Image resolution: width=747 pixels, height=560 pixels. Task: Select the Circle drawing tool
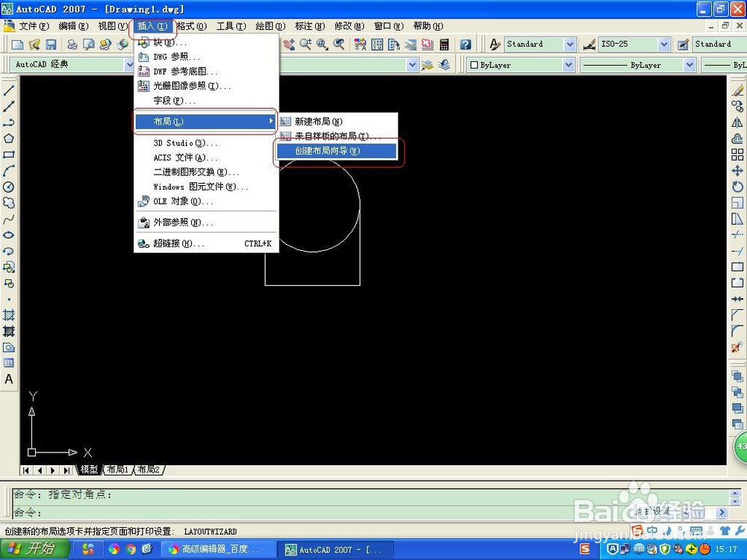(x=8, y=187)
